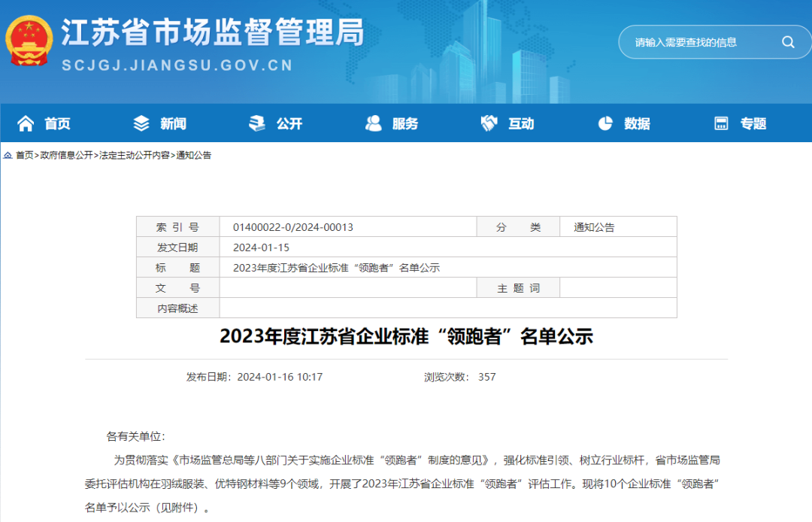The width and height of the screenshot is (812, 522).
Task: Select the 服务 navigation item
Action: (x=405, y=124)
